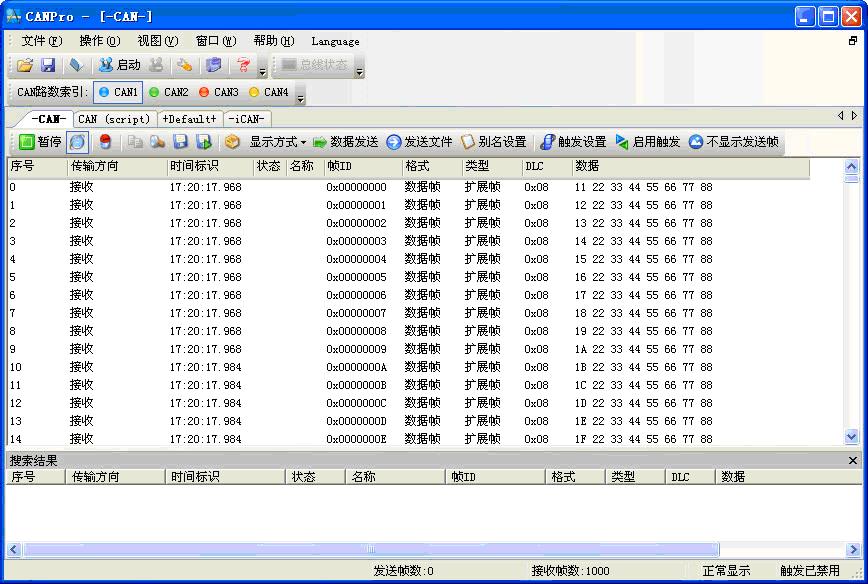The height and width of the screenshot is (584, 868).
Task: Click the 启动 start device button
Action: click(x=120, y=65)
